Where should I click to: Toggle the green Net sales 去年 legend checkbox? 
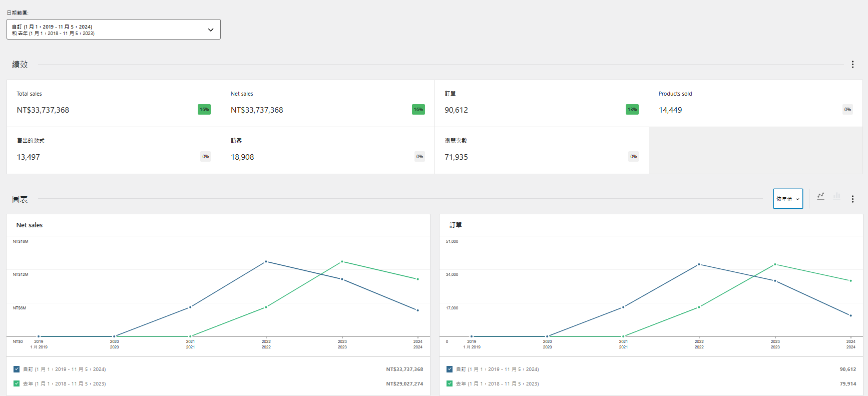(x=17, y=384)
